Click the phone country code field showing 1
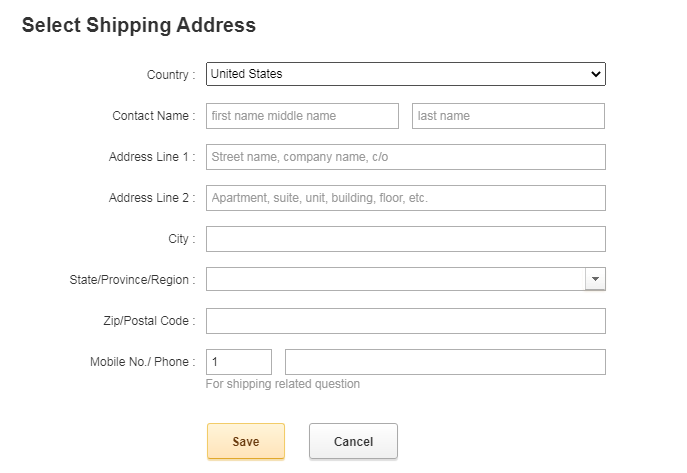 click(x=238, y=362)
